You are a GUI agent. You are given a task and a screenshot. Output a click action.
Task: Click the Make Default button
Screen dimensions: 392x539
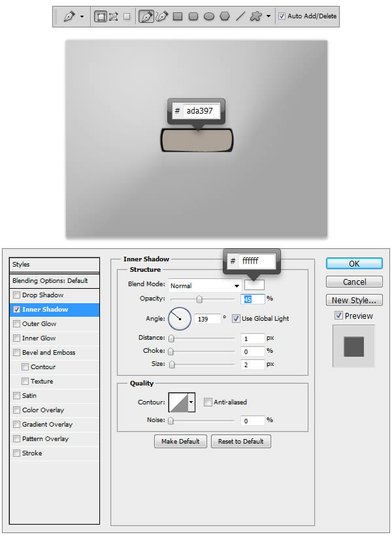point(180,442)
